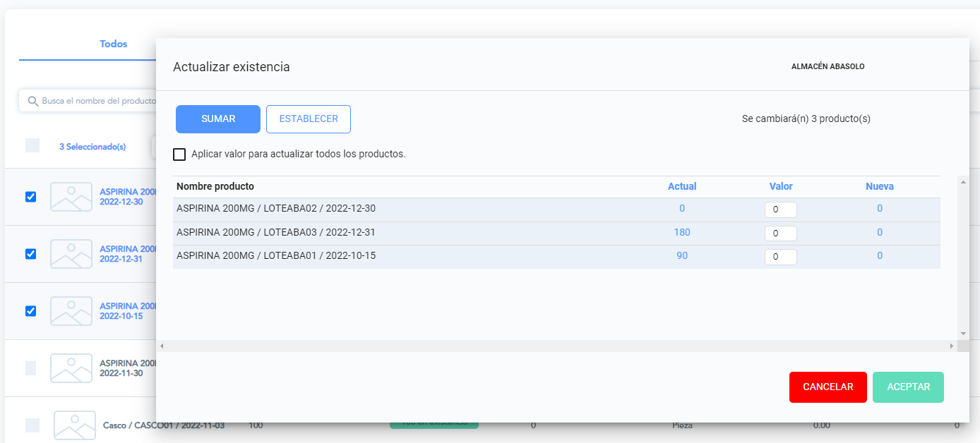Click the horizontal scrollbar right arrow

952,346
